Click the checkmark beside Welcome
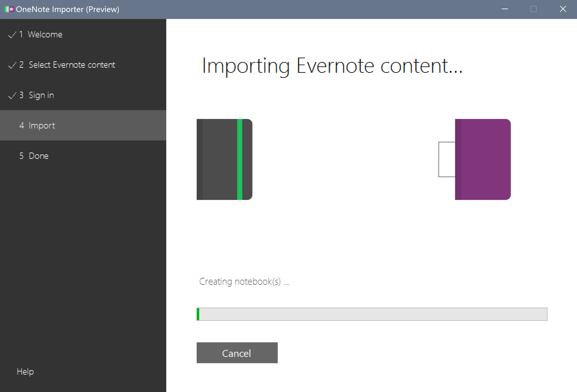577x392 pixels. tap(12, 35)
